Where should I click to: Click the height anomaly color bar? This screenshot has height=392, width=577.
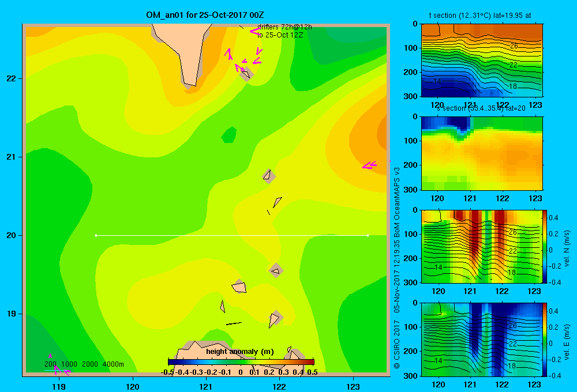[x=241, y=362]
